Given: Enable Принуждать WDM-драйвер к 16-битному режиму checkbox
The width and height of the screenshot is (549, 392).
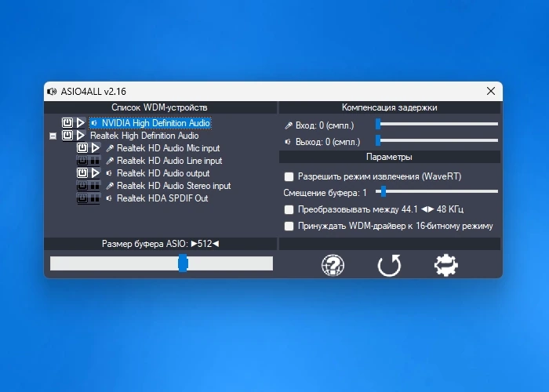Looking at the screenshot, I should pyautogui.click(x=289, y=226).
